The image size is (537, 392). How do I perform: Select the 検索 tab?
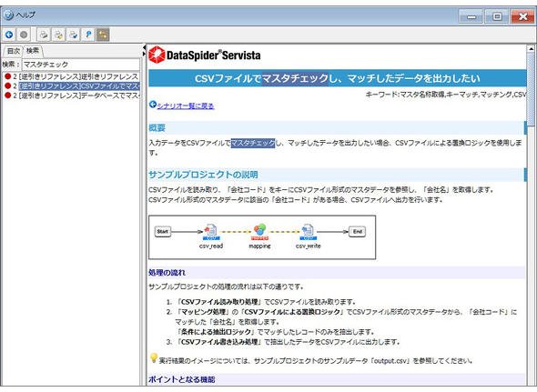33,51
